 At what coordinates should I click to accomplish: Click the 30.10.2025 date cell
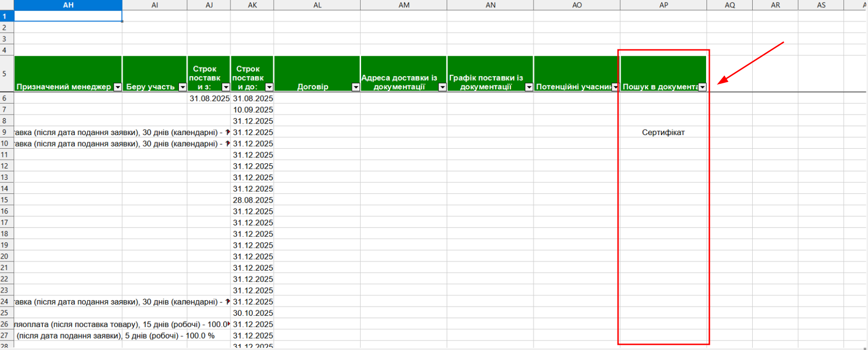coord(253,313)
